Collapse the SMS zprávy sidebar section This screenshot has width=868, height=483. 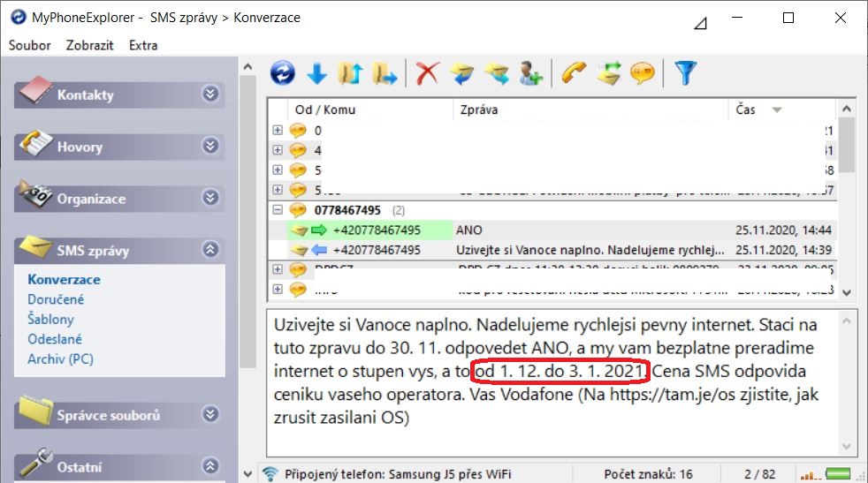point(209,250)
